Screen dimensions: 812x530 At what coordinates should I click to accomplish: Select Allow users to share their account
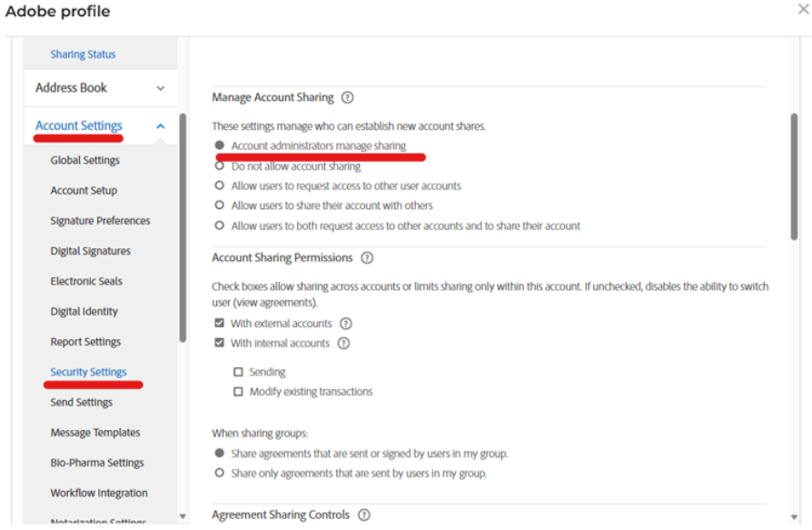pos(219,206)
